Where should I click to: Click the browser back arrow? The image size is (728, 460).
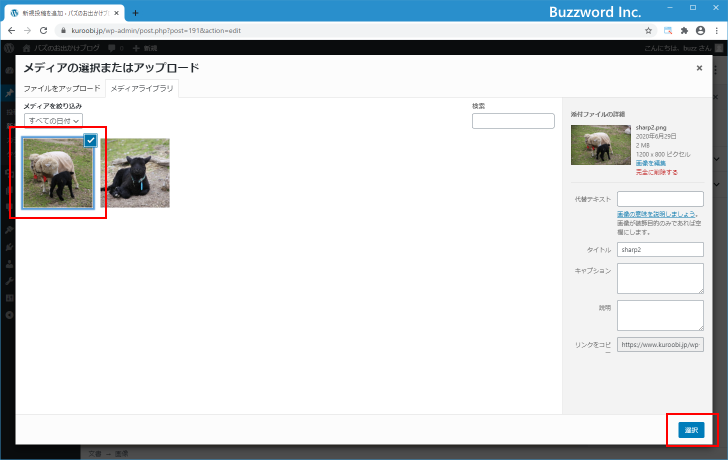pos(11,31)
